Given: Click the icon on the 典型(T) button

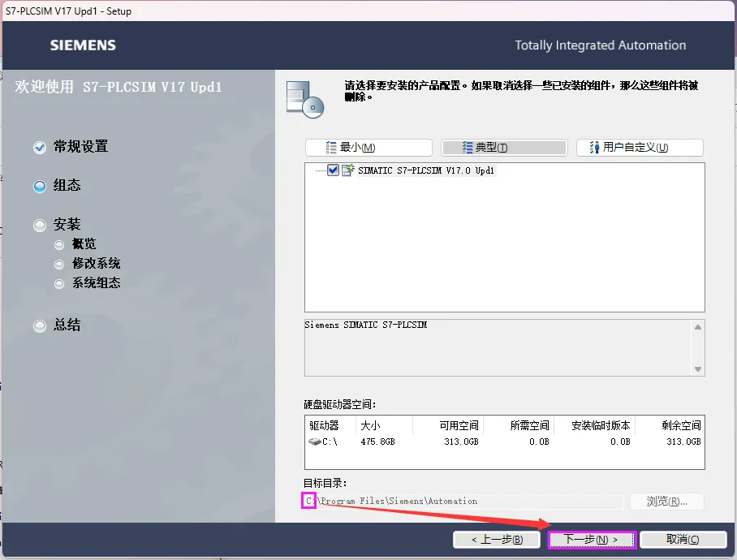Looking at the screenshot, I should pyautogui.click(x=468, y=148).
